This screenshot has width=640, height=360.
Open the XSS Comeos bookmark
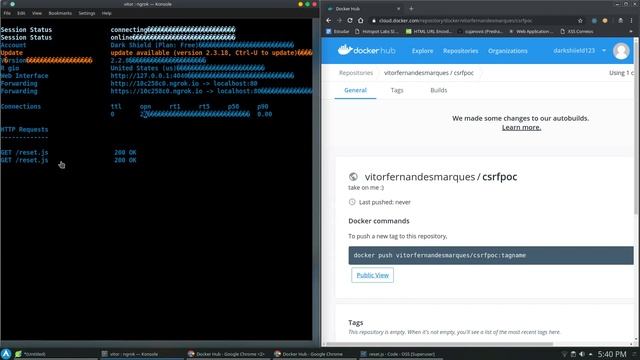coord(577,31)
